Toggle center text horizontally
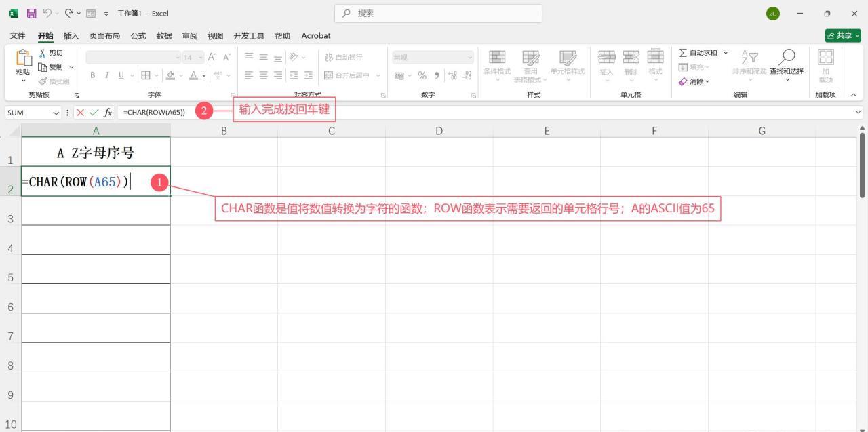The width and height of the screenshot is (868, 432). click(264, 75)
